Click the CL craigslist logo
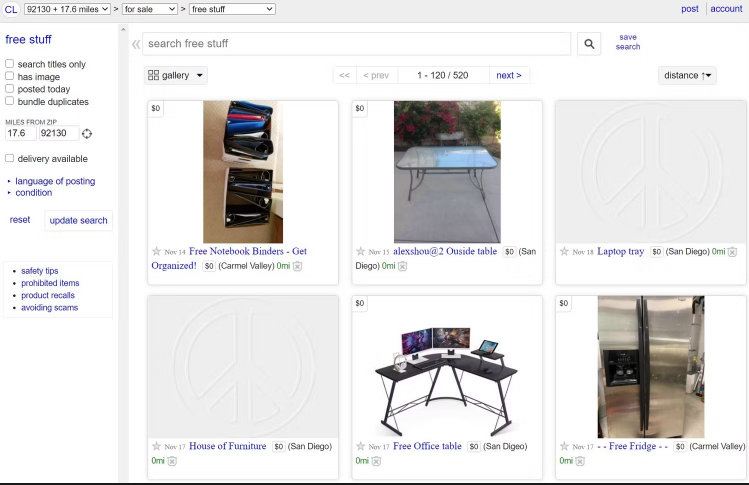The image size is (749, 485). coord(11,9)
